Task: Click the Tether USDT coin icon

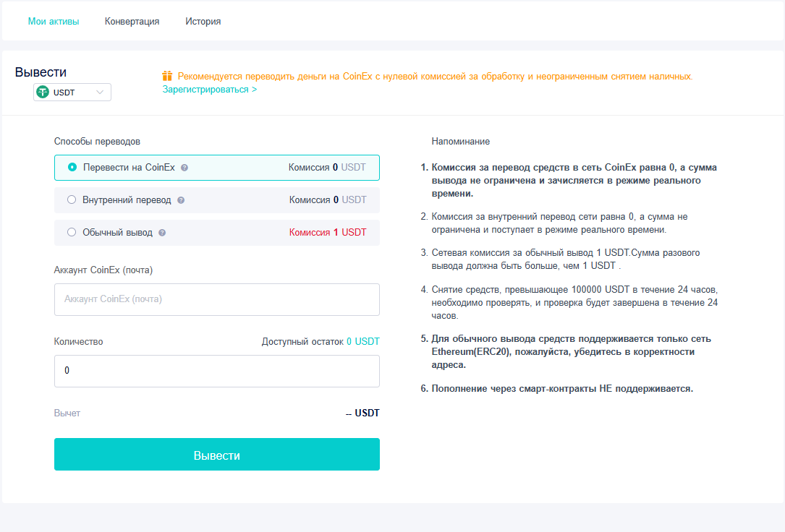Action: point(43,93)
